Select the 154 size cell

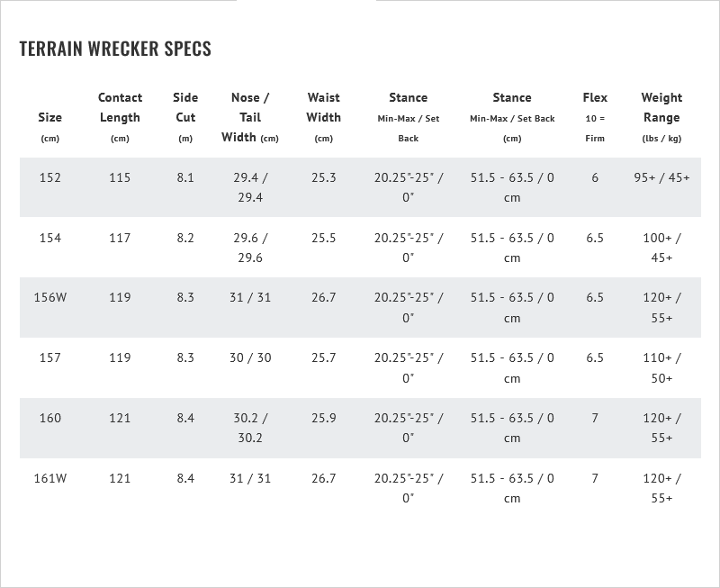click(x=50, y=238)
